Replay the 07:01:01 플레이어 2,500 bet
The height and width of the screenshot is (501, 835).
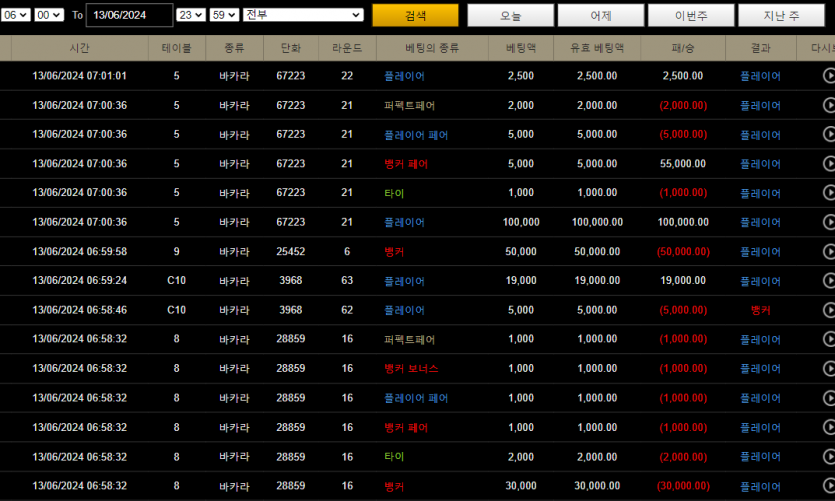point(829,76)
